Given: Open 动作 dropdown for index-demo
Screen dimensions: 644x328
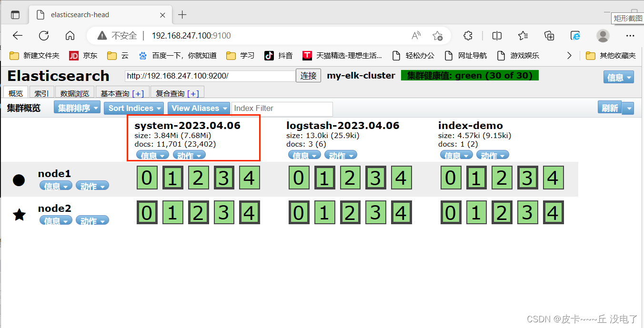Looking at the screenshot, I should click(x=493, y=155).
